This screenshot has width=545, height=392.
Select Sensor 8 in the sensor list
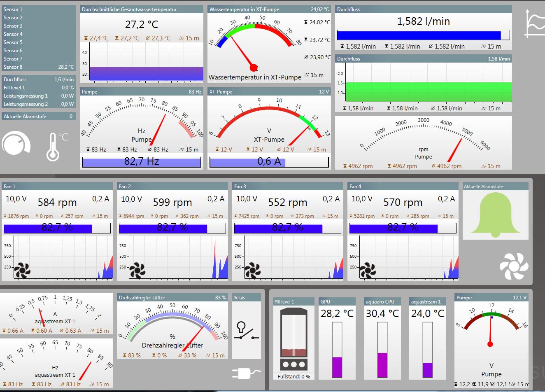point(38,67)
